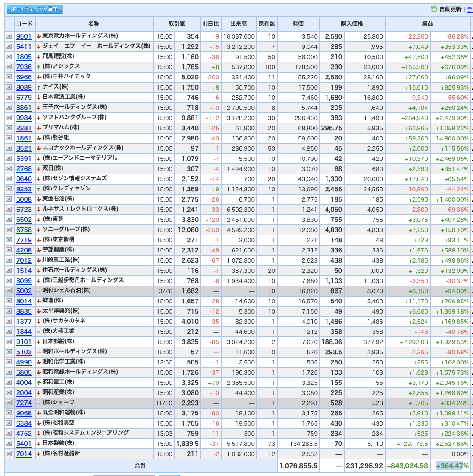Click the price cell 12,080
The height and width of the screenshot is (476, 473).
(189, 230)
